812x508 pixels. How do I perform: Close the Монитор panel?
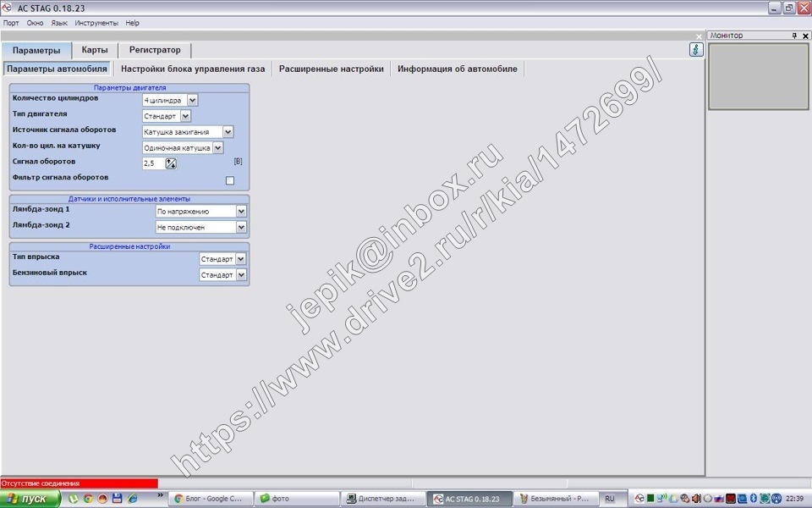click(805, 36)
